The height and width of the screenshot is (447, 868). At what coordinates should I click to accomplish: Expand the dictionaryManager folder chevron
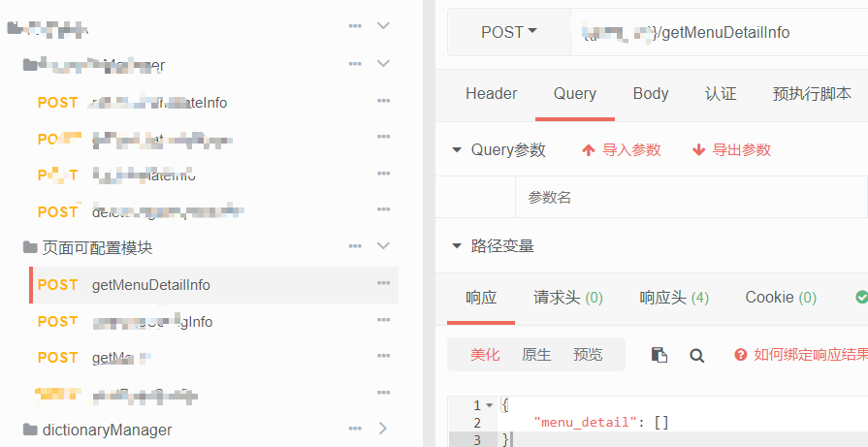383,429
